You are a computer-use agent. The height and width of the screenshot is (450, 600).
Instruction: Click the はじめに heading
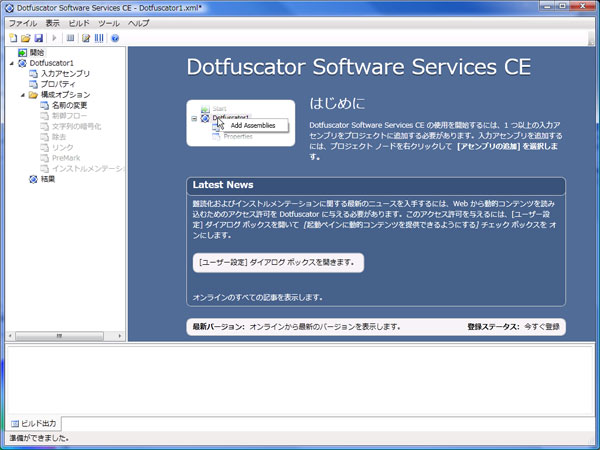[337, 103]
